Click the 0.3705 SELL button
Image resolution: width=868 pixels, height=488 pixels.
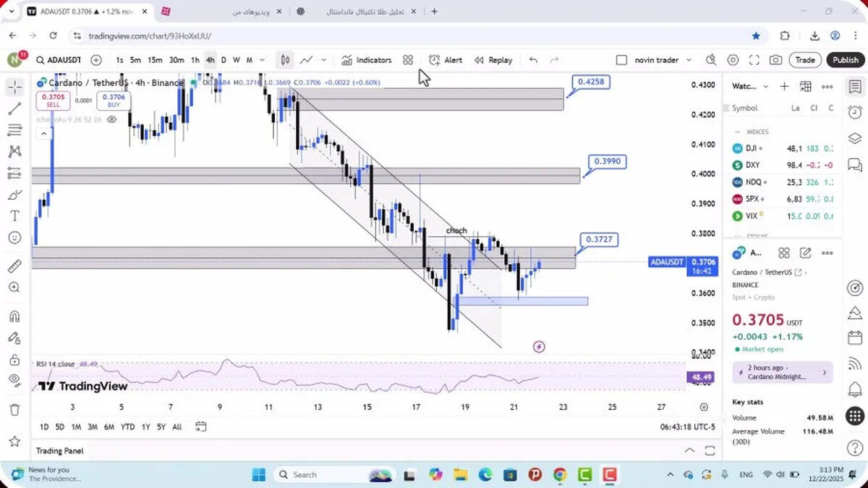tap(53, 101)
